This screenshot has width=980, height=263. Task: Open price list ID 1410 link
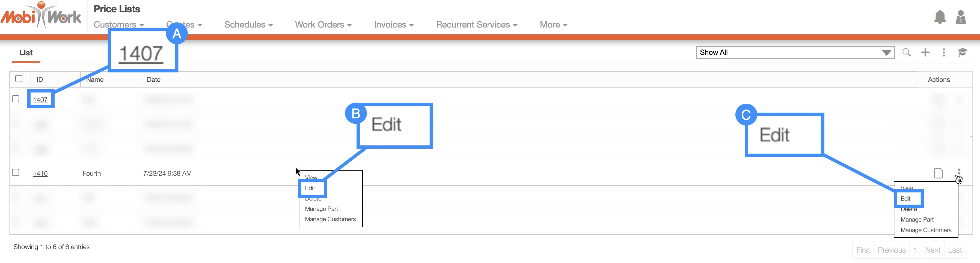click(40, 174)
